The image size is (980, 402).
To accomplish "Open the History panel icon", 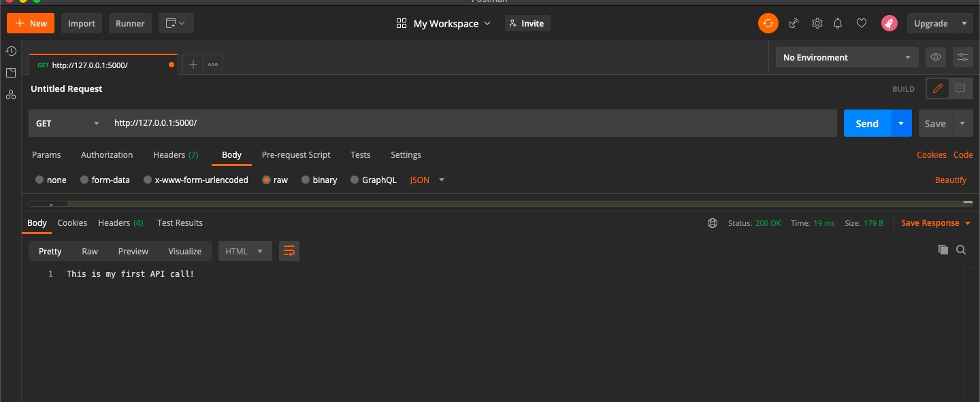I will tap(10, 51).
